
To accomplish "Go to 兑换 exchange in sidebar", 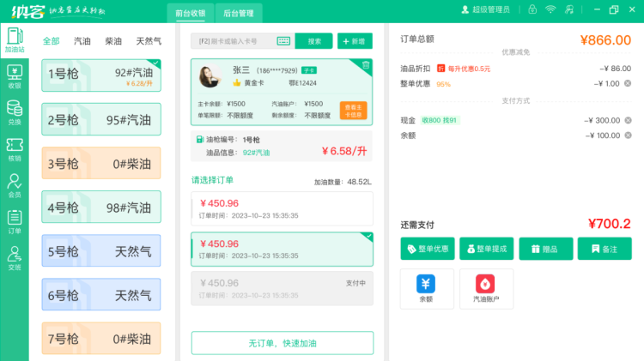I will tap(14, 112).
